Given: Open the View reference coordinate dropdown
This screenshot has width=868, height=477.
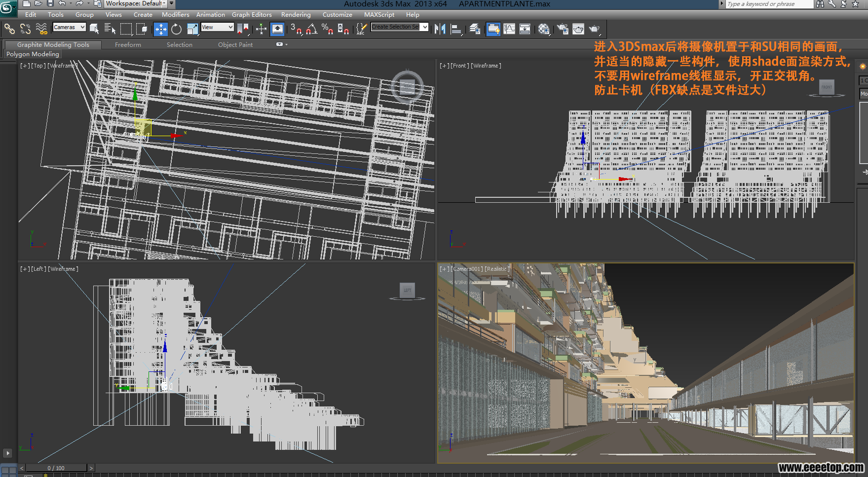Looking at the screenshot, I should click(x=218, y=27).
